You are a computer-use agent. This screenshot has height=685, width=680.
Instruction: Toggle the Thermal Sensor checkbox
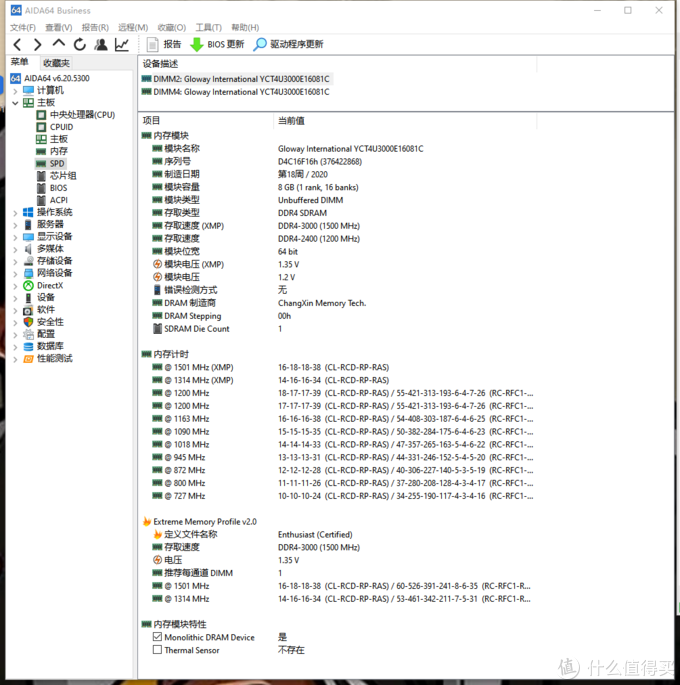pos(157,650)
